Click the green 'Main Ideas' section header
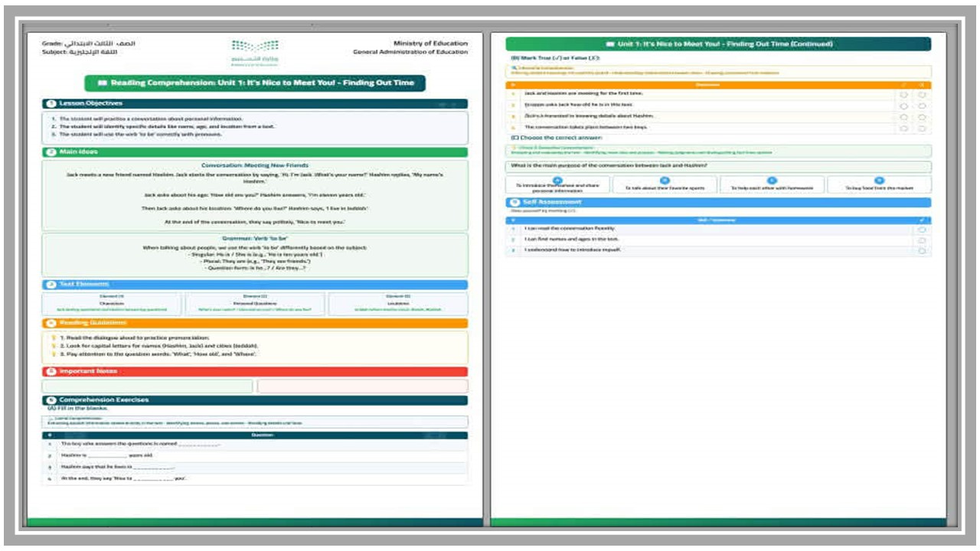Viewport: 980px width, 551px height. point(255,152)
